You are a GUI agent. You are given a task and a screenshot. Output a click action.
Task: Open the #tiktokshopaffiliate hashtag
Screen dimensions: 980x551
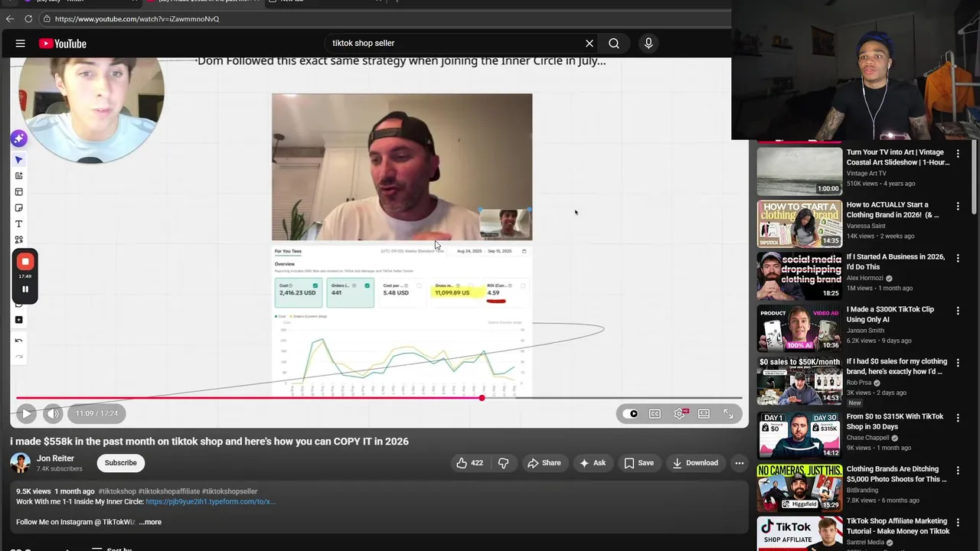click(168, 491)
